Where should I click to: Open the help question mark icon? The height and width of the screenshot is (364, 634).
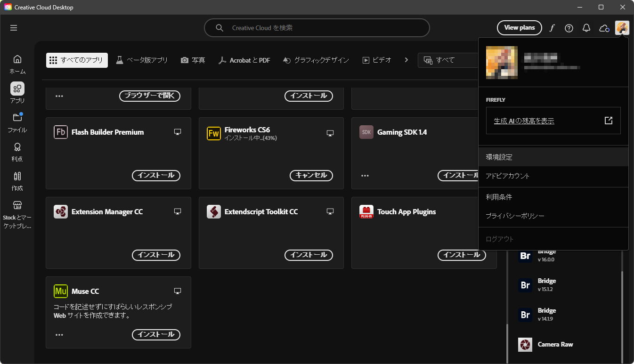click(569, 28)
